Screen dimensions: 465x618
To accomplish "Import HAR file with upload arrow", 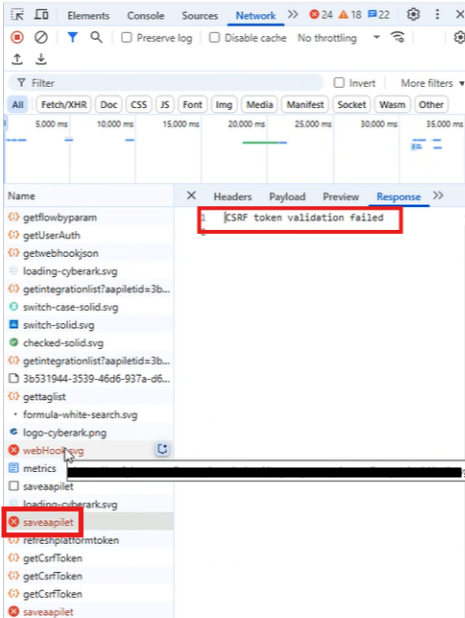I will tap(17, 59).
